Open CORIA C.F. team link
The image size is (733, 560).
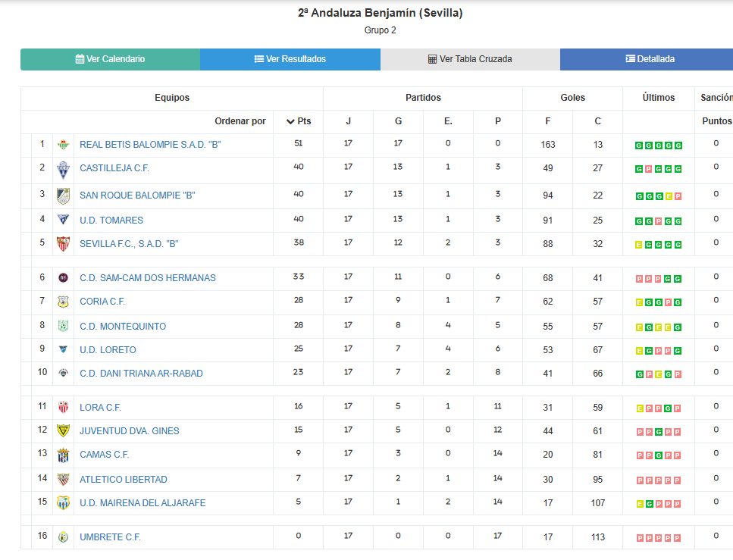[102, 301]
